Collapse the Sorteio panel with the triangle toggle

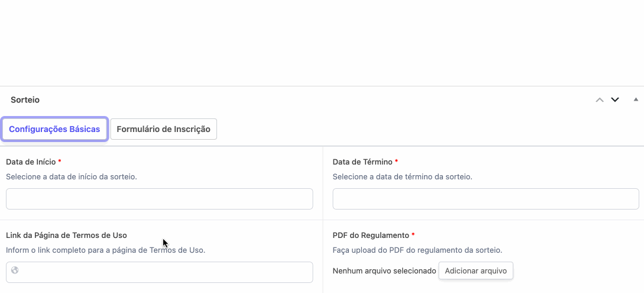(636, 99)
